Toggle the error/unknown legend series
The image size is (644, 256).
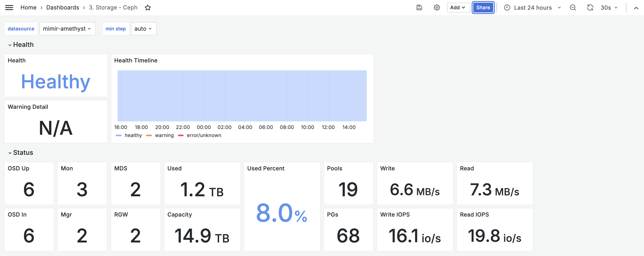204,135
